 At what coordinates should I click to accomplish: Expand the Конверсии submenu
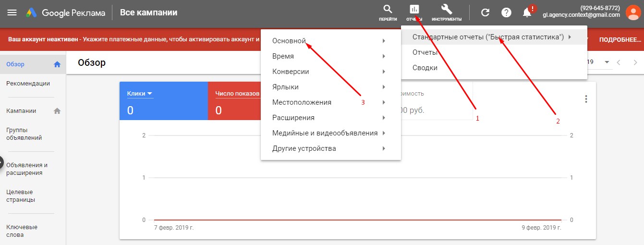point(331,72)
